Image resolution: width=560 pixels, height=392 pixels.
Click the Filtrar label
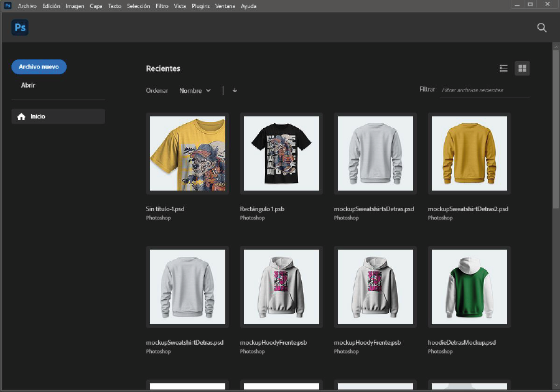click(x=427, y=89)
